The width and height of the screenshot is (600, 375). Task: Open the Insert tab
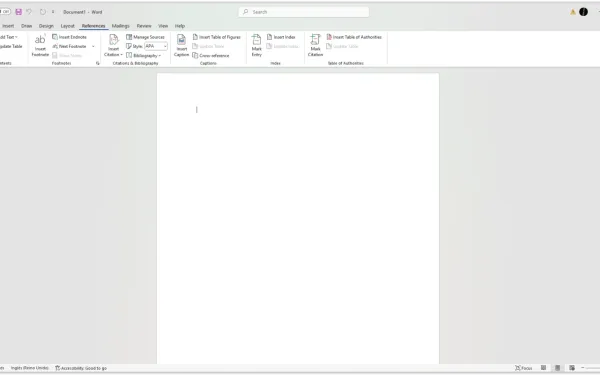[8, 26]
